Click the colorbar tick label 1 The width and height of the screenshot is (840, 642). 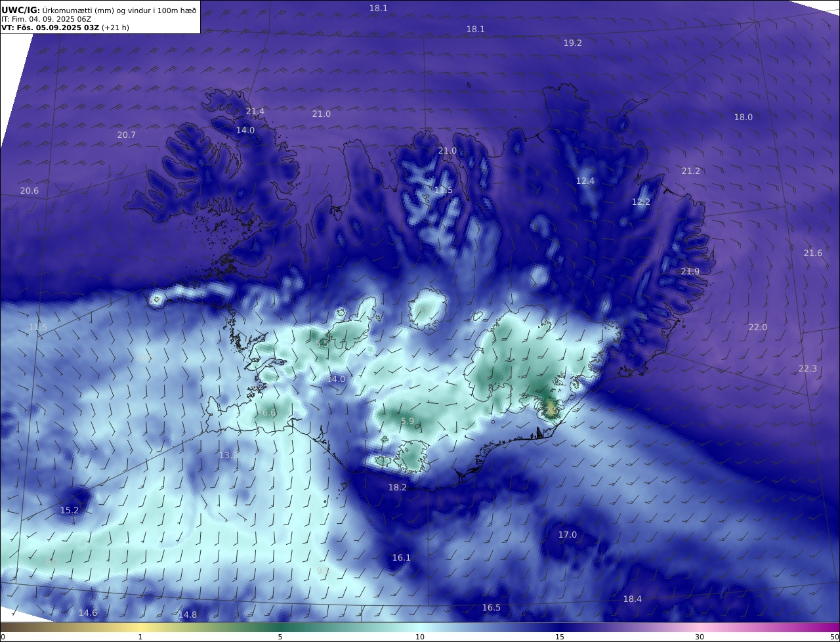(x=140, y=637)
